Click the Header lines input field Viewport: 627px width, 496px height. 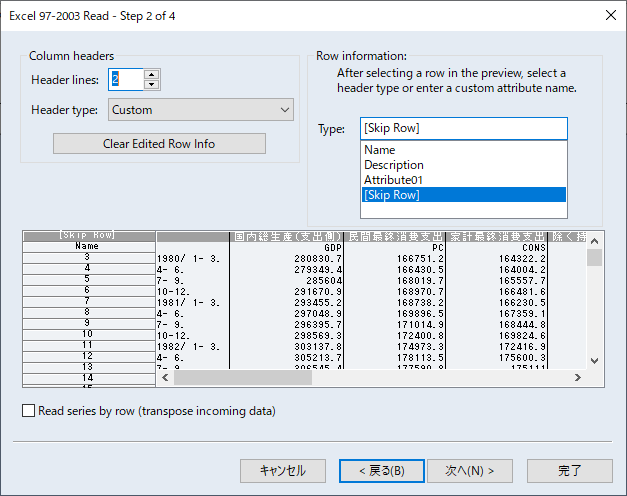tap(126, 79)
